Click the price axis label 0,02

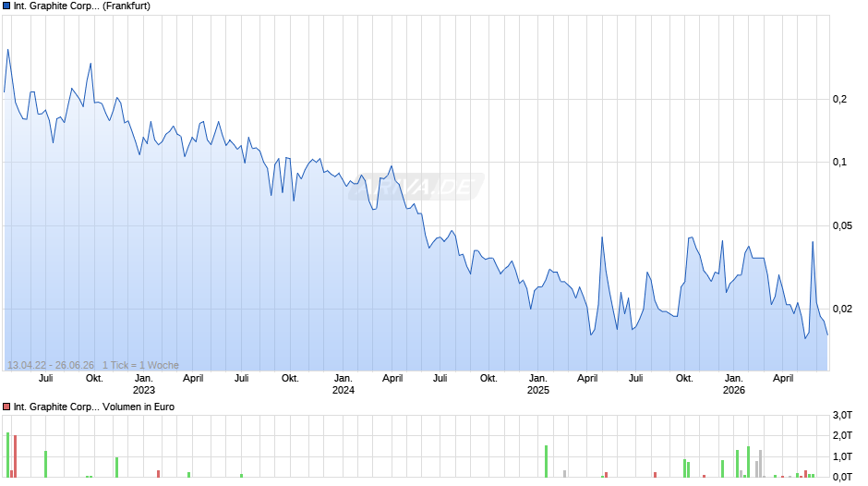click(842, 310)
